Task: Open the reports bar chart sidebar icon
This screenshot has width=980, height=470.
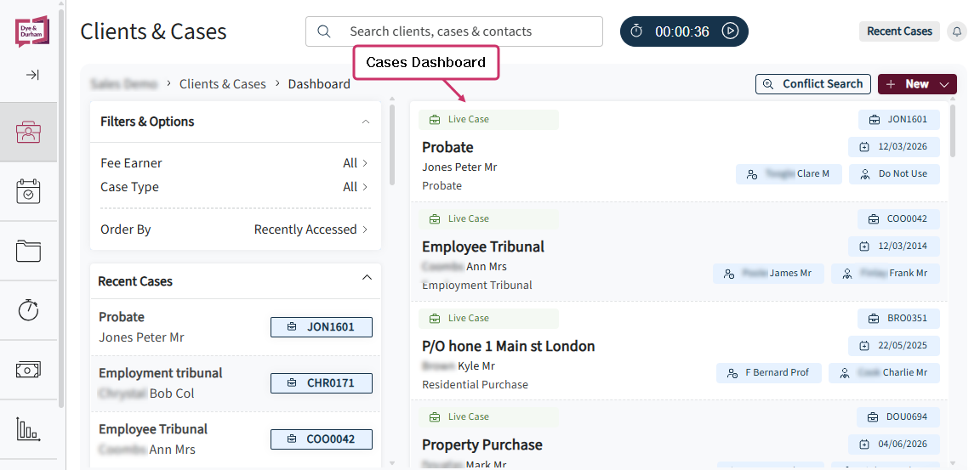Action: (x=28, y=430)
